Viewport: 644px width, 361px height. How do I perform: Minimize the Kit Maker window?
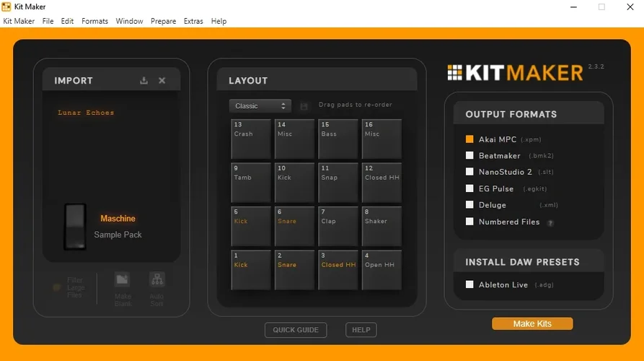click(x=574, y=7)
